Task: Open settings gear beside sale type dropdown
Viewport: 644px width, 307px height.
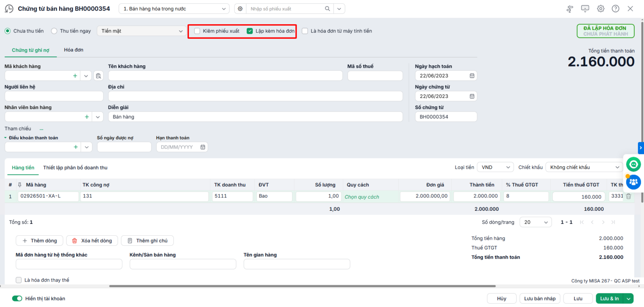Action: 240,9
